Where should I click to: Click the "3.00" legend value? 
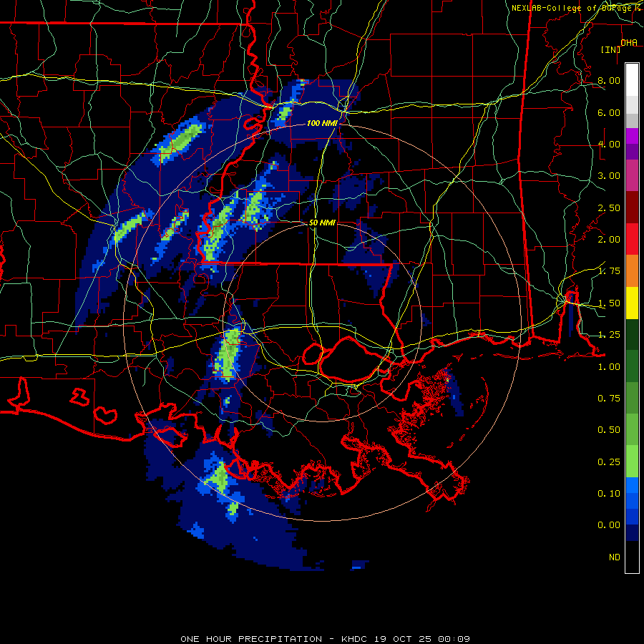(609, 176)
